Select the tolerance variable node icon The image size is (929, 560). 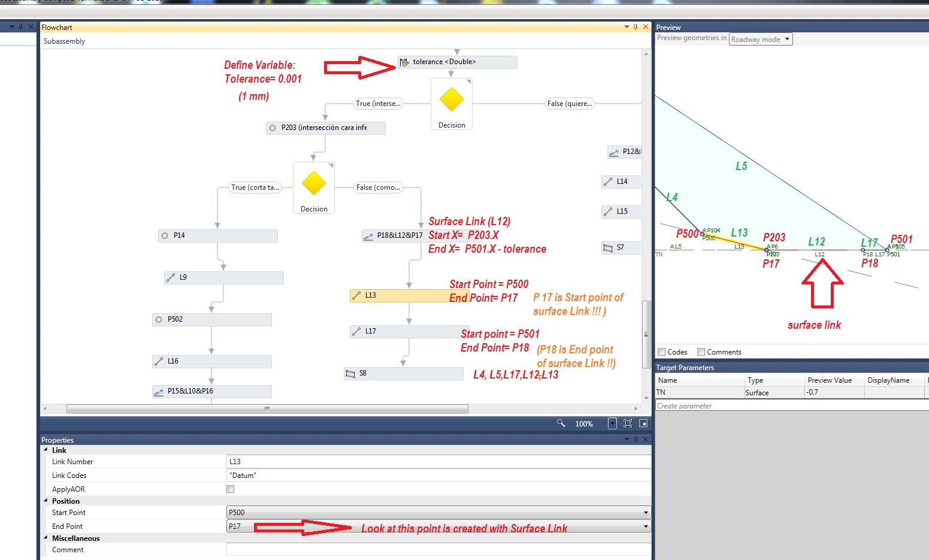(404, 62)
